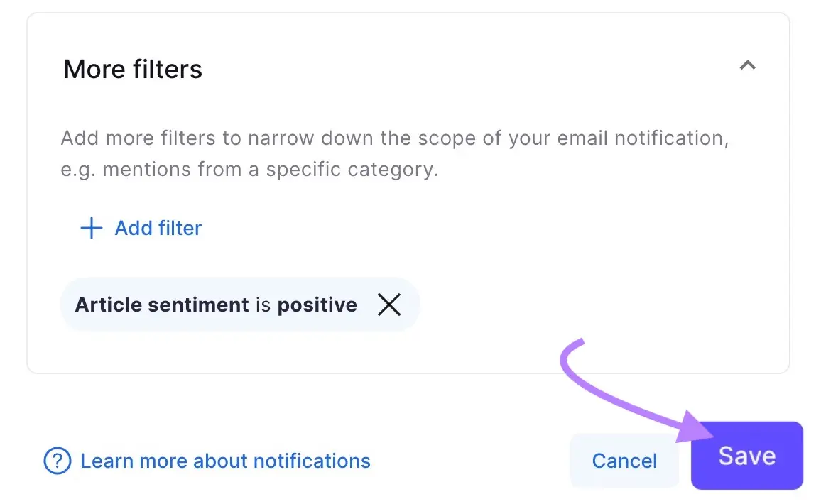821x504 pixels.
Task: Click the light gray Cancel button
Action: (624, 461)
